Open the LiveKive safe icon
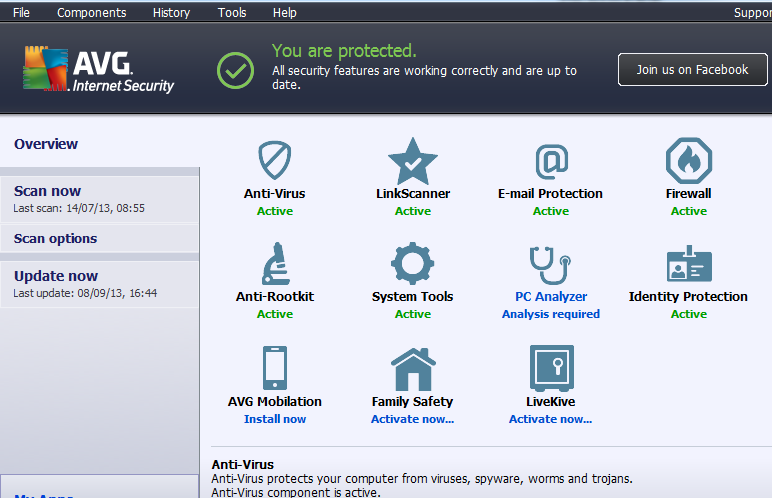The image size is (772, 498). (x=551, y=368)
